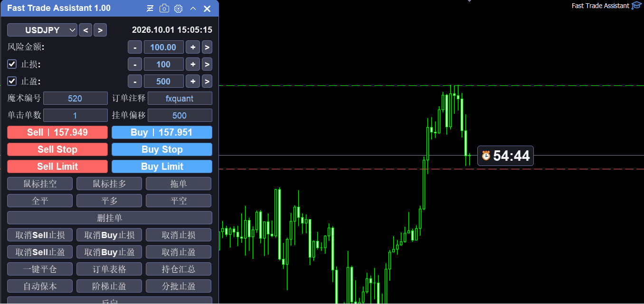Viewport: 644px width, 304px height.
Task: Decrease the 风险金额 value with the minus button
Action: [x=135, y=47]
